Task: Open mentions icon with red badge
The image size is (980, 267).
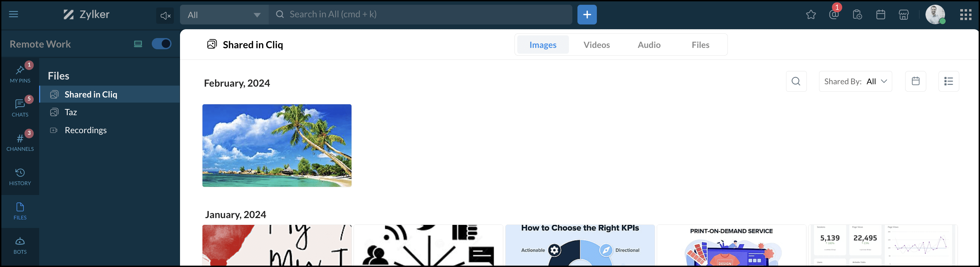Action: pos(834,14)
